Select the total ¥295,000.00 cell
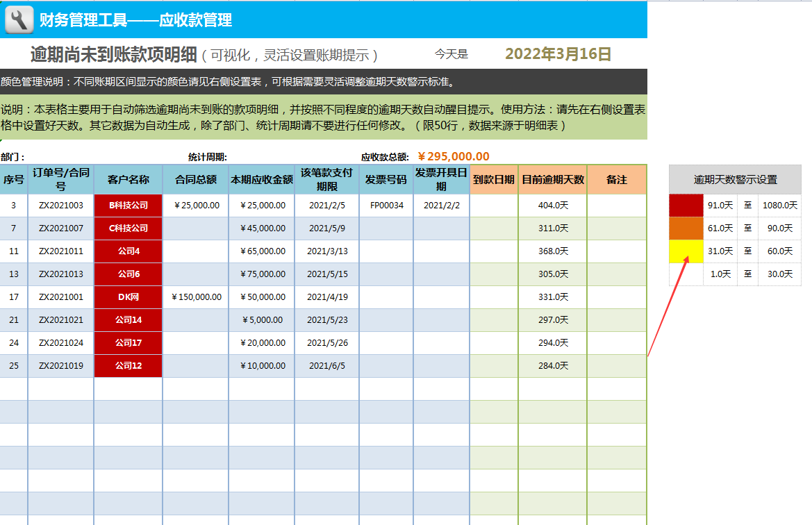The height and width of the screenshot is (525, 812). (453, 156)
